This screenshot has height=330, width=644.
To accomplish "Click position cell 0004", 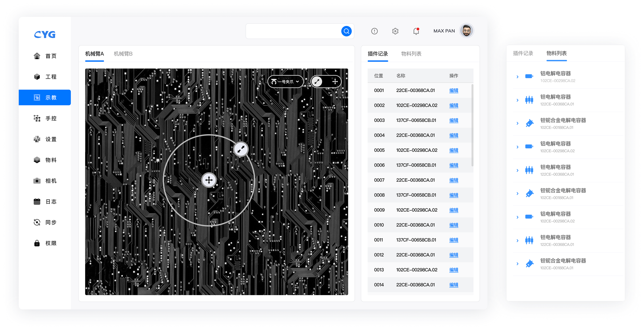I will point(379,135).
